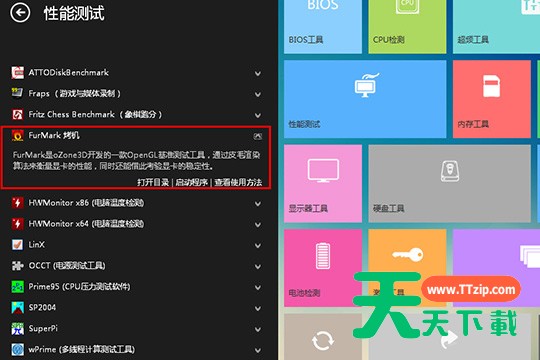Image resolution: width=540 pixels, height=360 pixels.
Task: Open the 电池检测 battery tile
Action: 323,268
